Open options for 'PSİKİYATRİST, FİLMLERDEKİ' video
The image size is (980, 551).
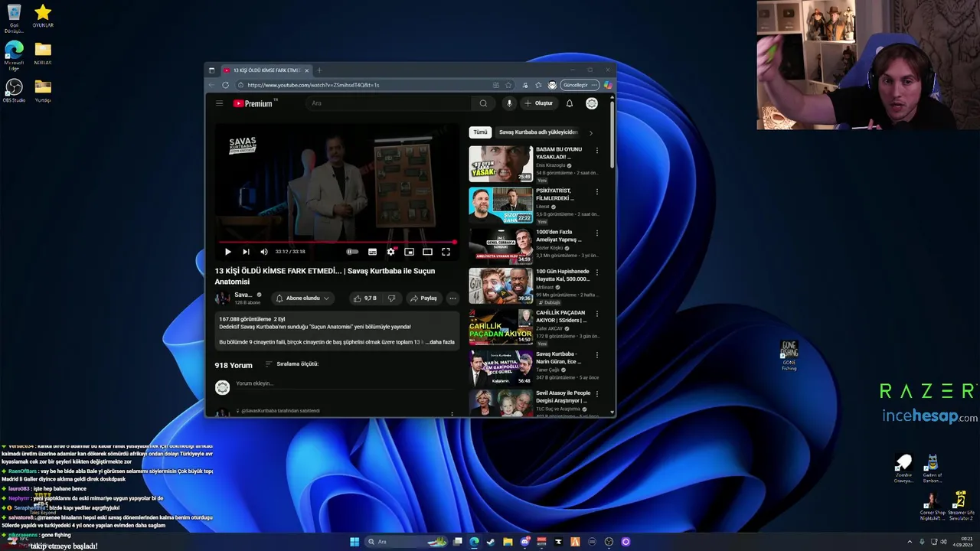(597, 191)
